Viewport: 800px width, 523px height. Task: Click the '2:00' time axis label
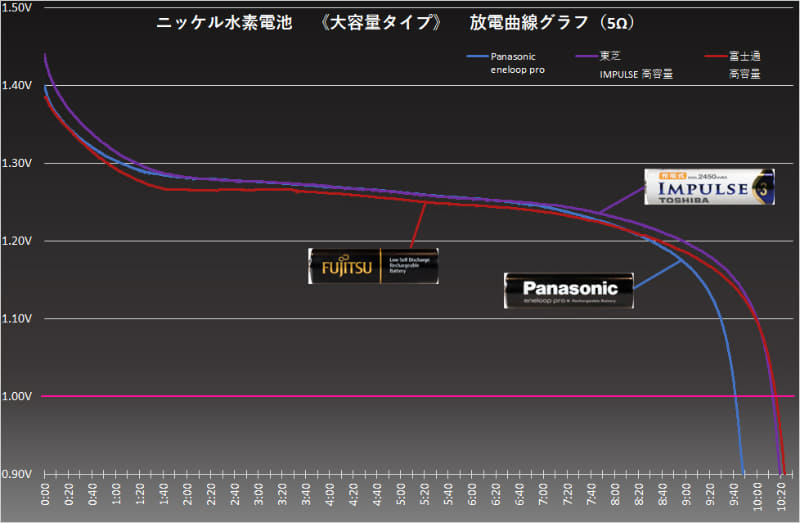[x=188, y=494]
